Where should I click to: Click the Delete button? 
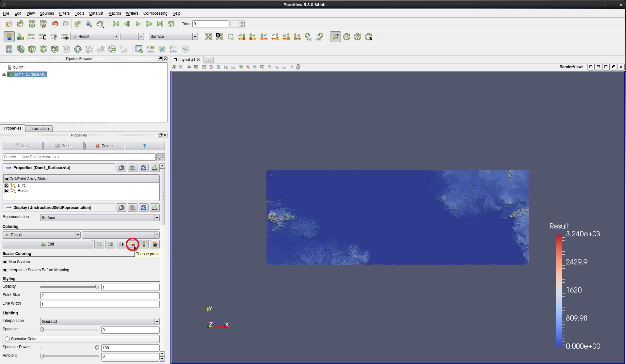coord(104,146)
